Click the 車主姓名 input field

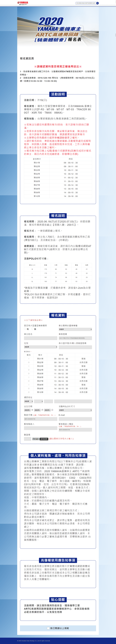point(41,338)
